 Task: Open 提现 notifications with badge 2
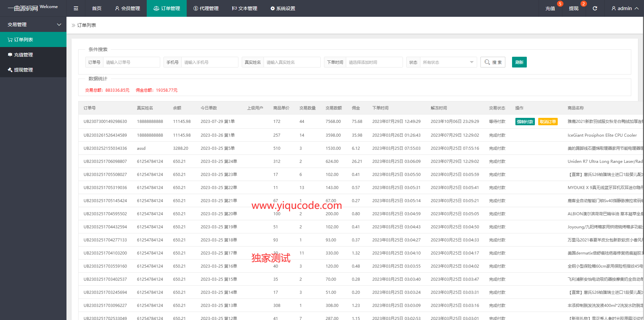(573, 8)
